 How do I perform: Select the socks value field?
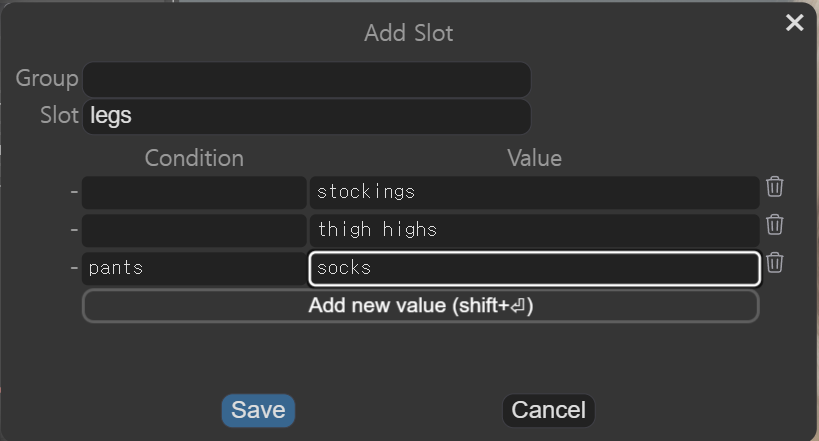point(534,269)
